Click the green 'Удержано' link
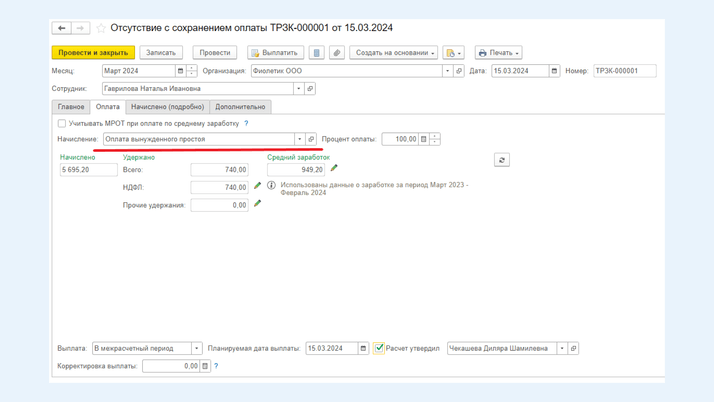The height and width of the screenshot is (402, 714). [x=139, y=157]
